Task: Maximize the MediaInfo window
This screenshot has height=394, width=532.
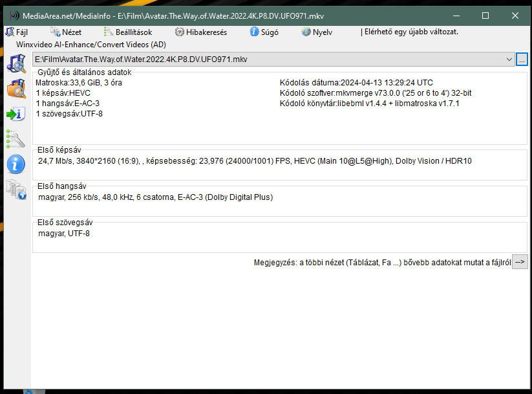Action: [485, 16]
